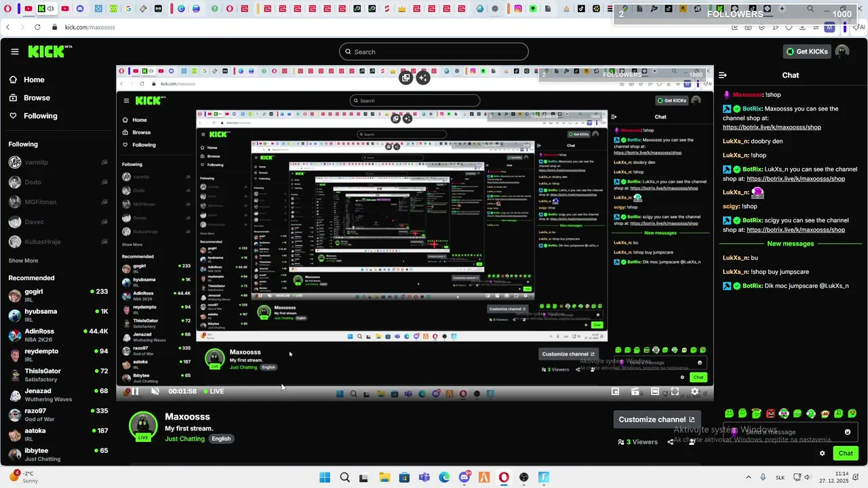Click the green Chat send button
Image resolution: width=868 pixels, height=488 pixels.
(x=846, y=453)
